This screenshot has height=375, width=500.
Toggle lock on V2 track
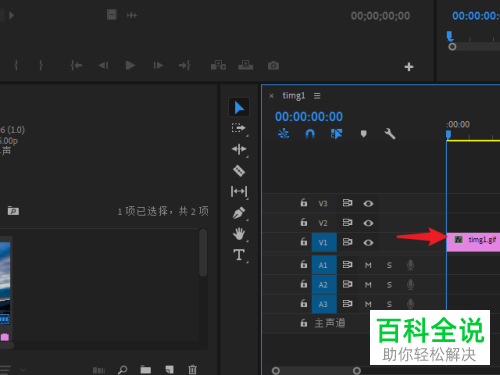[304, 222]
